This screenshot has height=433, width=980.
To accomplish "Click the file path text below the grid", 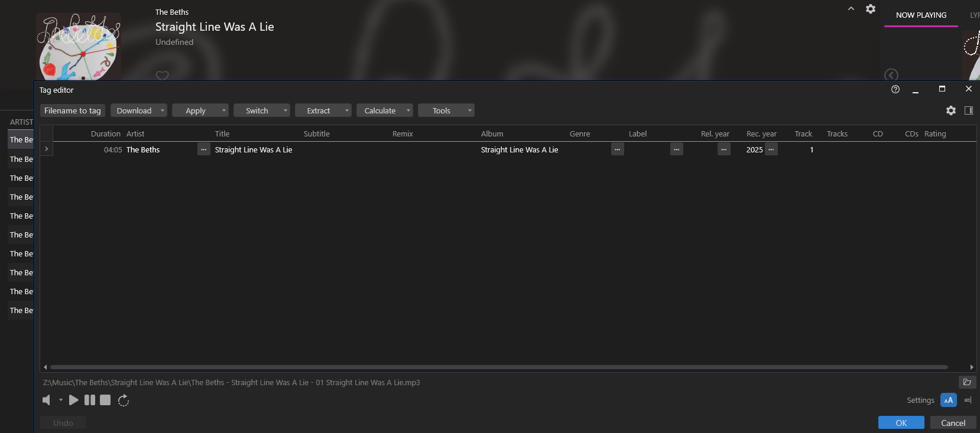I will coord(232,382).
